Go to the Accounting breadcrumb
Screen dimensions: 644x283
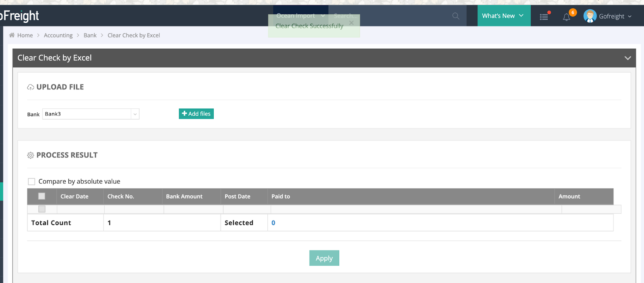(58, 35)
